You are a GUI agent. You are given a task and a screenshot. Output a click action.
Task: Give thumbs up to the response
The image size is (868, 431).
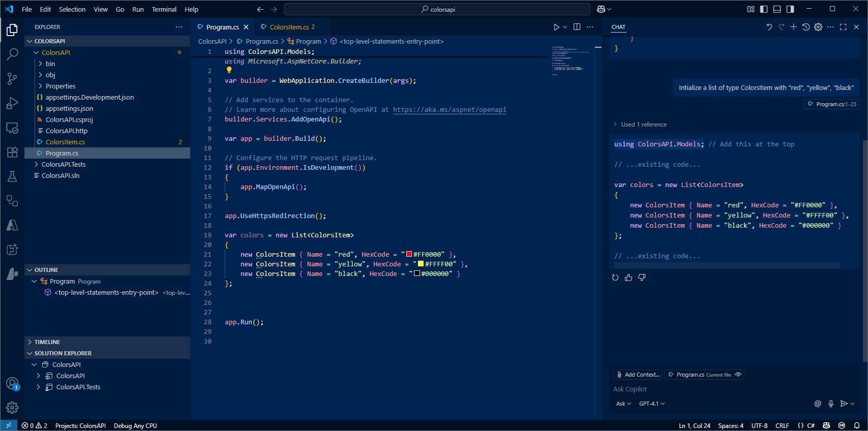(x=628, y=278)
